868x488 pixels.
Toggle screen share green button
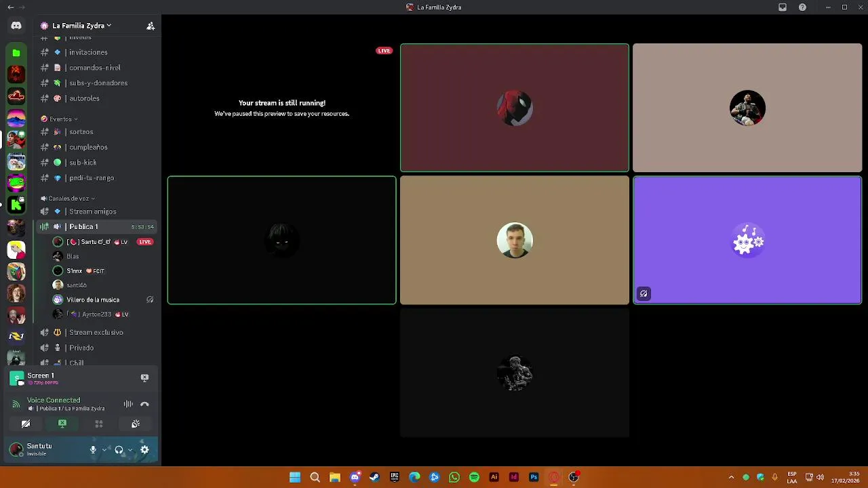click(62, 424)
